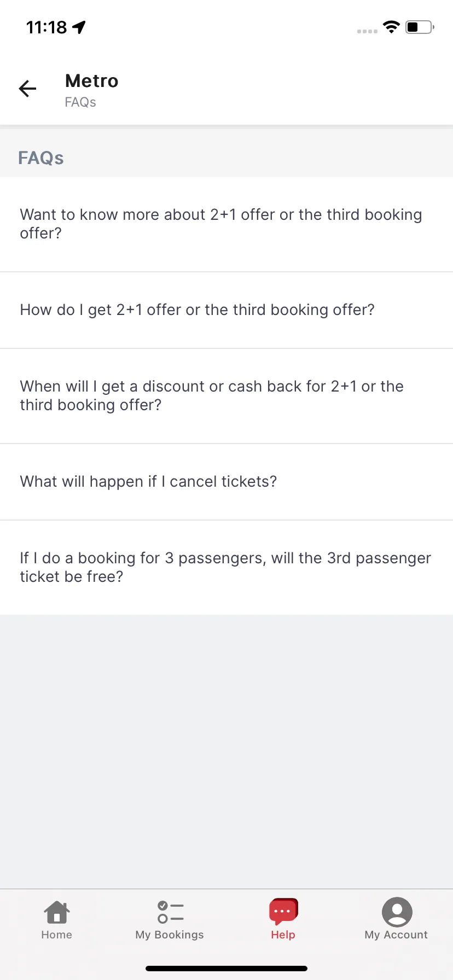Open the 3rd passenger ticket free question
The width and height of the screenshot is (453, 980).
pyautogui.click(x=226, y=568)
